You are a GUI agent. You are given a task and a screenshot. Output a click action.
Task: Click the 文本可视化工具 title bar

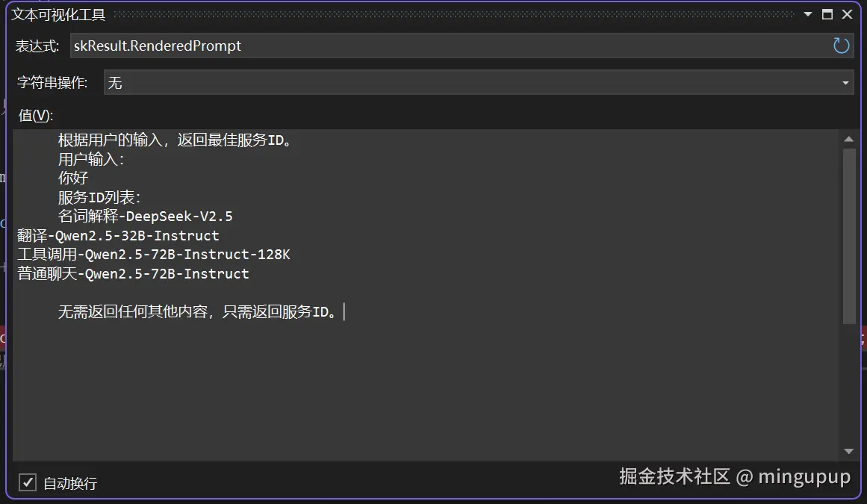click(x=60, y=13)
